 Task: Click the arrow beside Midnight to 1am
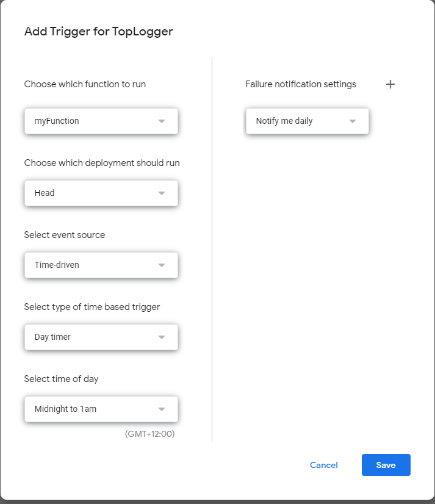(162, 409)
